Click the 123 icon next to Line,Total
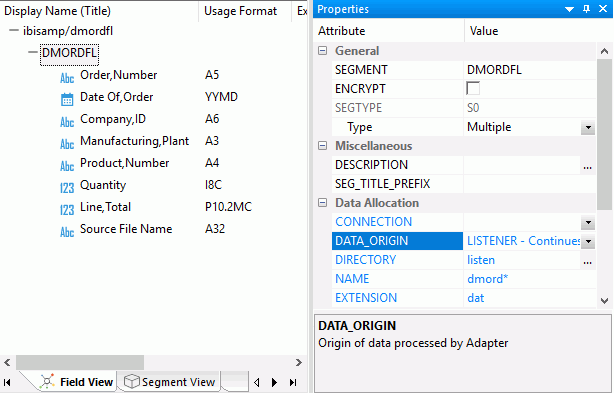 [67, 210]
